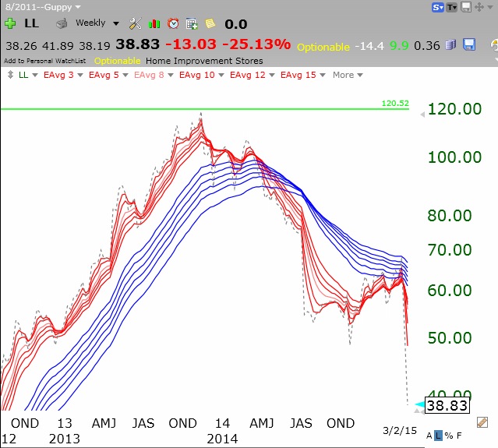This screenshot has width=498, height=448.
Task: Click the 0.36 value in the header
Action: (x=427, y=46)
